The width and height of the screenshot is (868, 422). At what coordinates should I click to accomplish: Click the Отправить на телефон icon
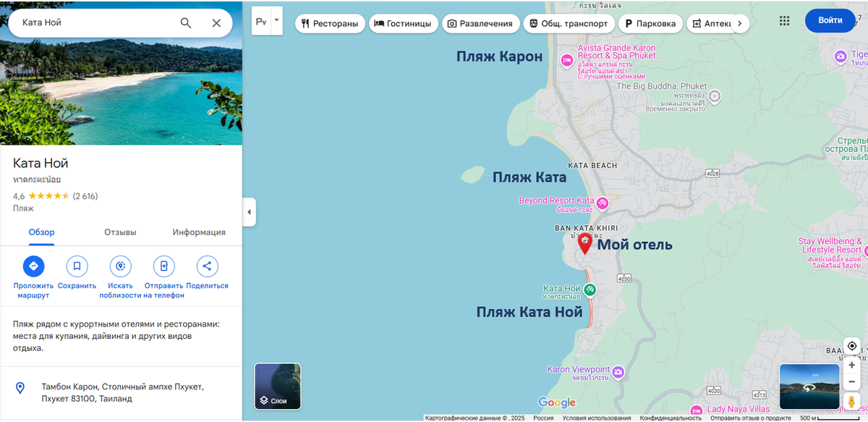(x=163, y=266)
